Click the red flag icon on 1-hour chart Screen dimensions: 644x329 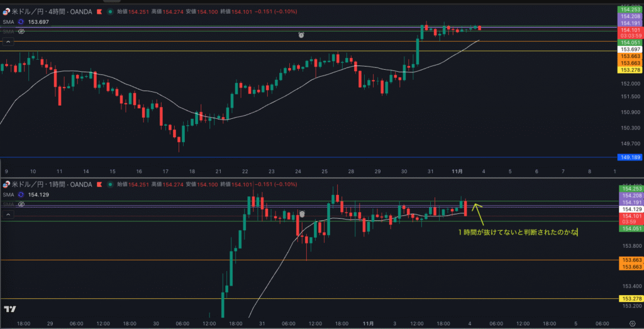[99, 184]
